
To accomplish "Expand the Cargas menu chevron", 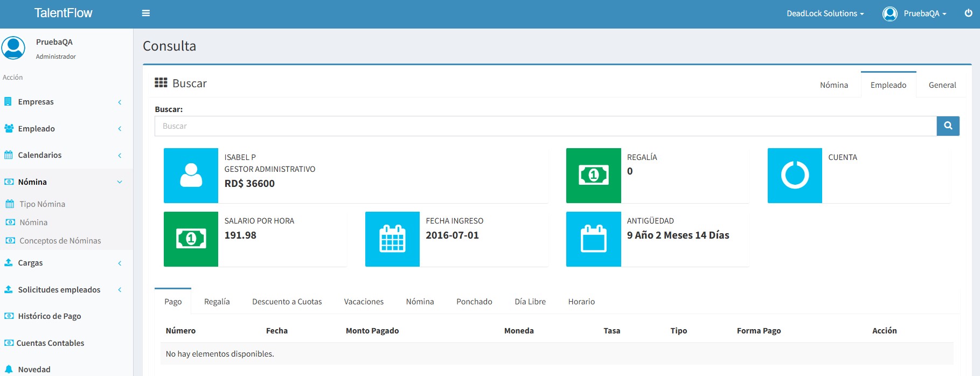I will 120,263.
